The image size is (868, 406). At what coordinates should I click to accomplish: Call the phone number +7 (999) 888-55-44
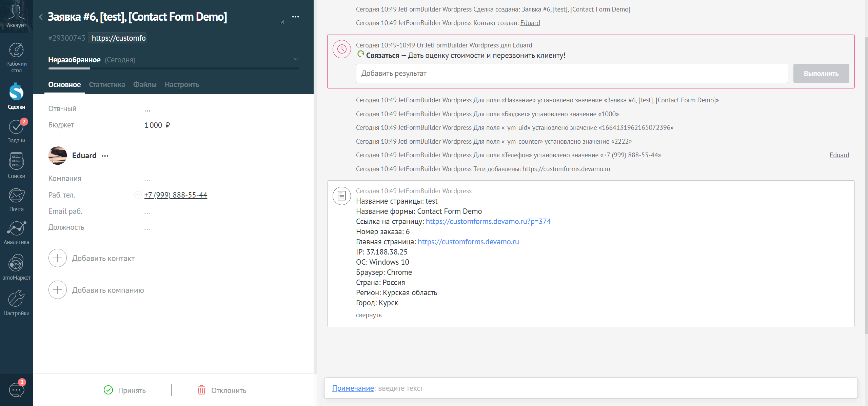[176, 195]
